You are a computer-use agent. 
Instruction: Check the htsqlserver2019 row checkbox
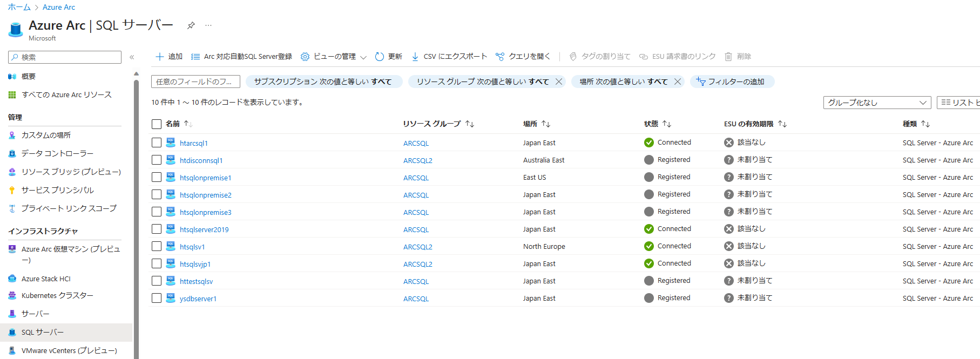click(x=157, y=229)
